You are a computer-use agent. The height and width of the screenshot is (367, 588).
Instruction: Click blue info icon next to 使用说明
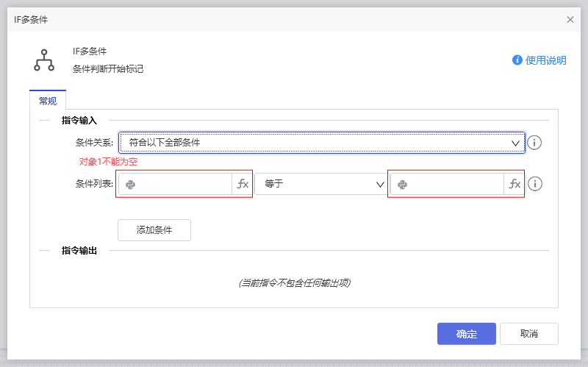[517, 60]
